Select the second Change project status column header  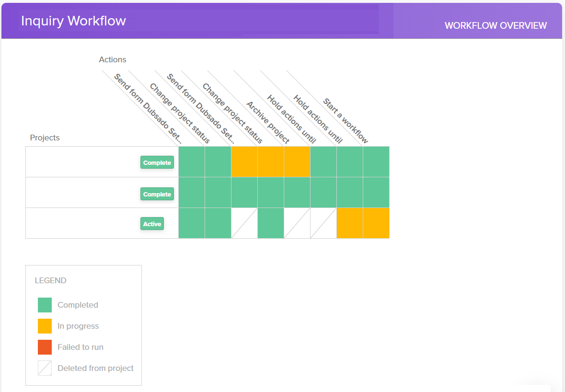pyautogui.click(x=232, y=113)
